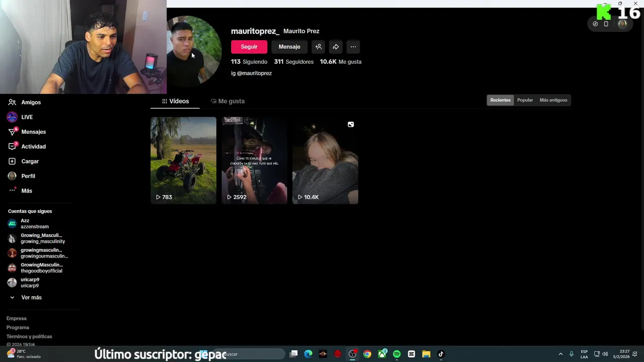Open the 113 Siguiendo list
Viewport: 644px width, 362px height.
pyautogui.click(x=249, y=62)
